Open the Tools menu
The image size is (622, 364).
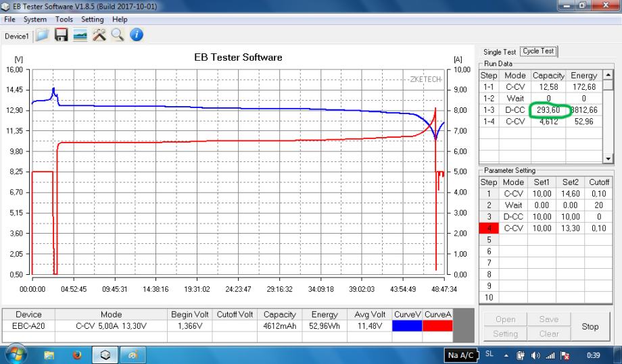click(64, 20)
